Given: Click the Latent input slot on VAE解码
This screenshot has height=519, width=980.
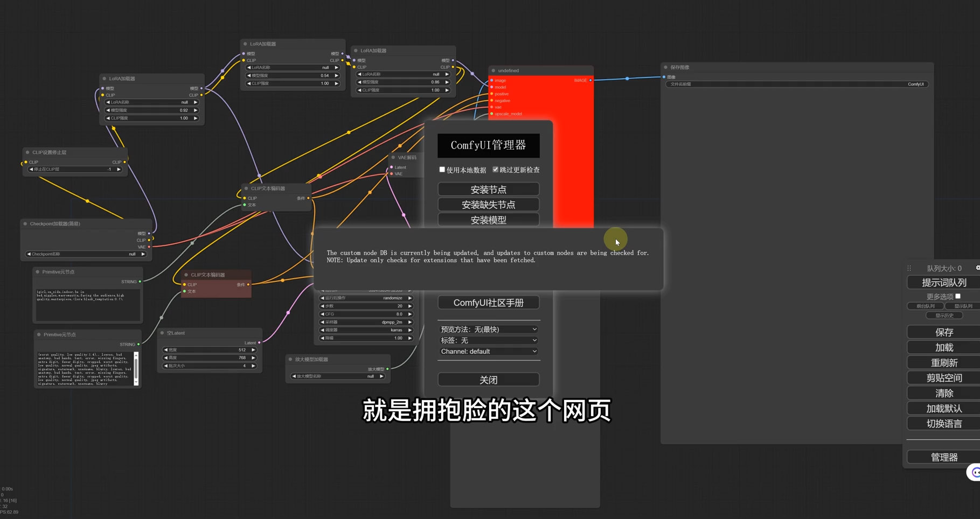Looking at the screenshot, I should point(392,167).
